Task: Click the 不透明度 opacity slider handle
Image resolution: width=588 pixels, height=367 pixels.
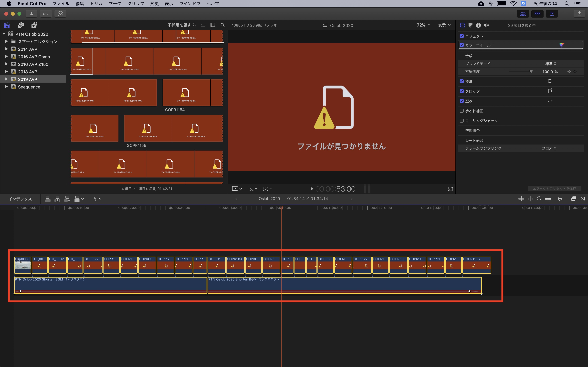Action: tap(531, 72)
